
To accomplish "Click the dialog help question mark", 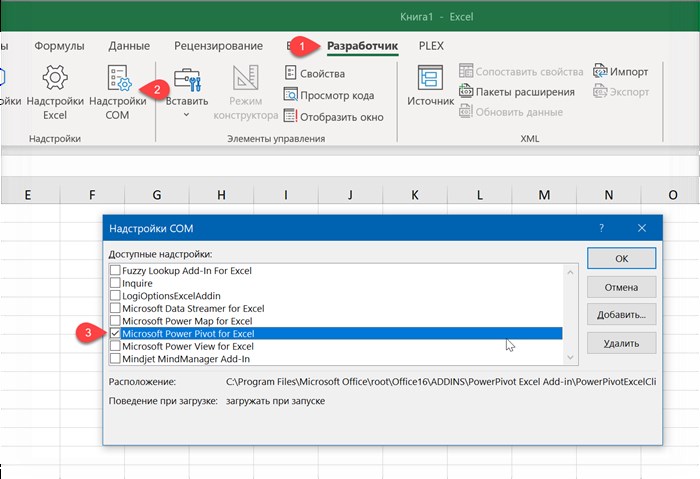I will pyautogui.click(x=601, y=228).
